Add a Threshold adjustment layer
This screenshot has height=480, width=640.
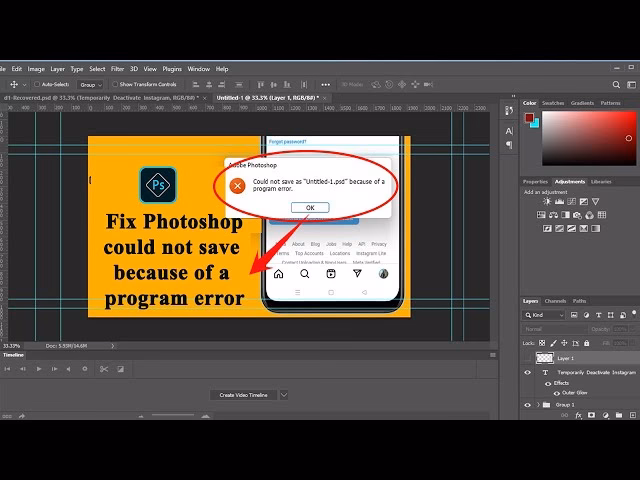(x=571, y=228)
